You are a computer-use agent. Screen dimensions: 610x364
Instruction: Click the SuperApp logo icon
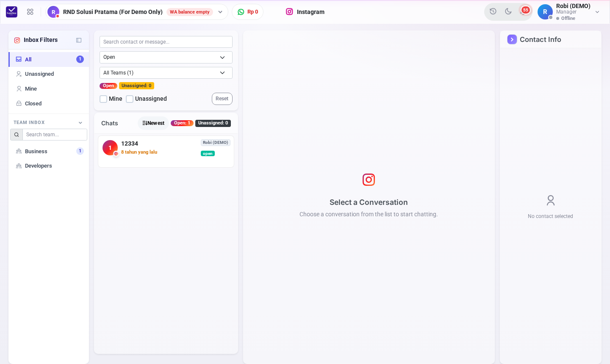[12, 12]
